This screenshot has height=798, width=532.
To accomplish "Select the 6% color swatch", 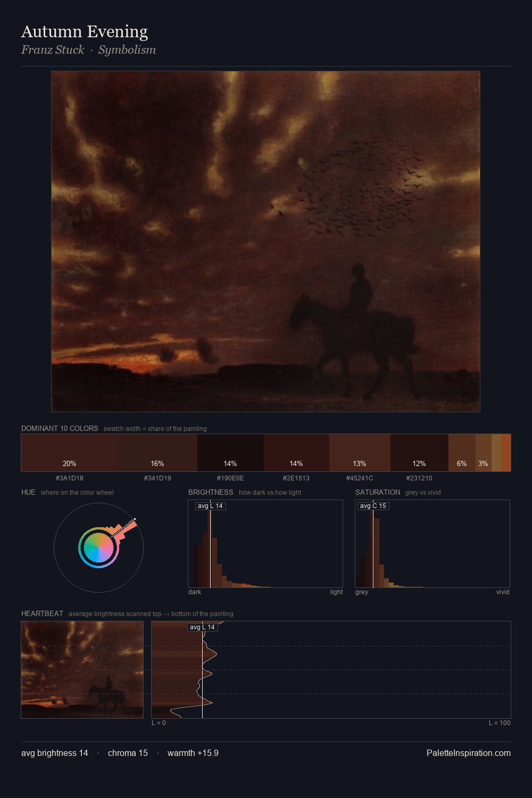I will pos(462,453).
